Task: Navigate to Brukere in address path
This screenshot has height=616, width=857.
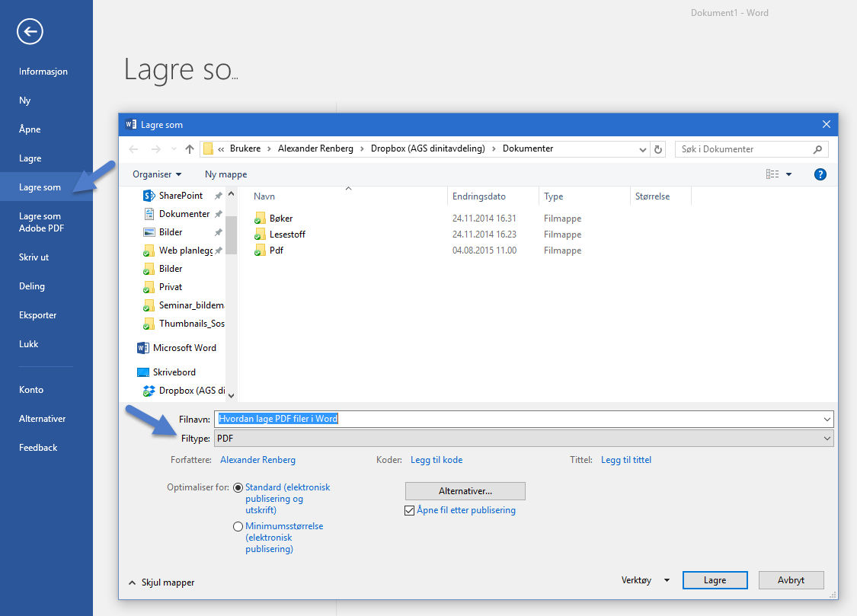Action: coord(245,148)
